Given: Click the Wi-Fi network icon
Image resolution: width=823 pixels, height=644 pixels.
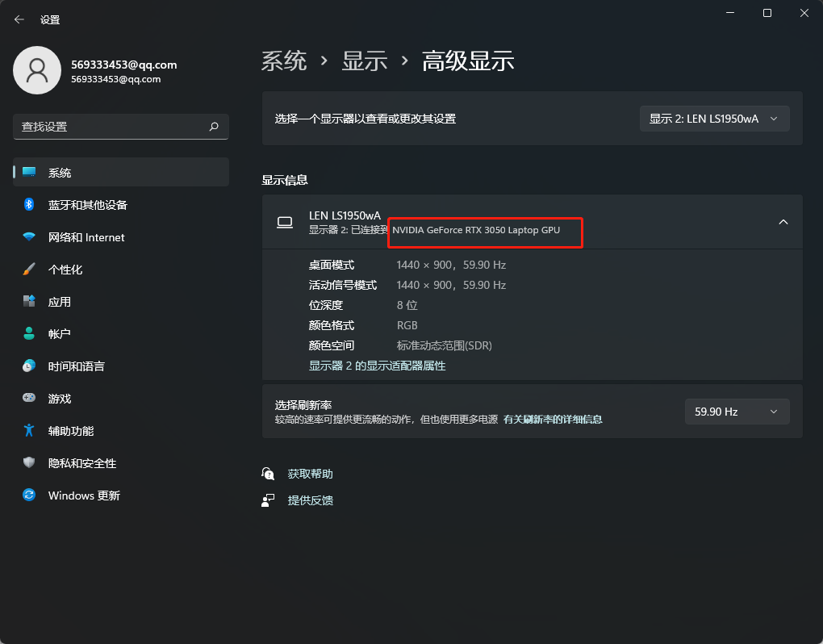Looking at the screenshot, I should (29, 236).
